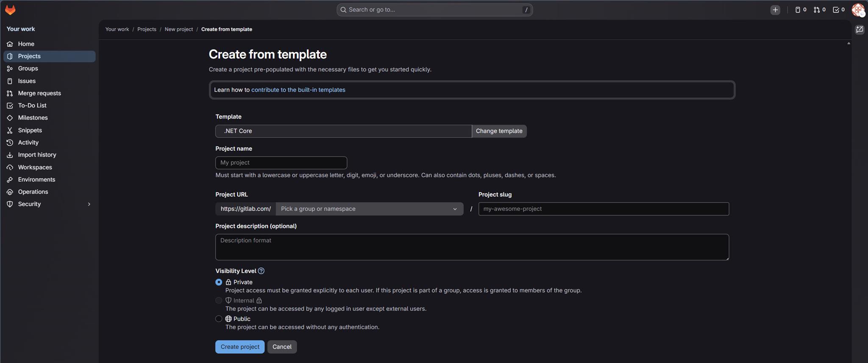Click the Visibility Level help icon
868x363 pixels.
261,271
